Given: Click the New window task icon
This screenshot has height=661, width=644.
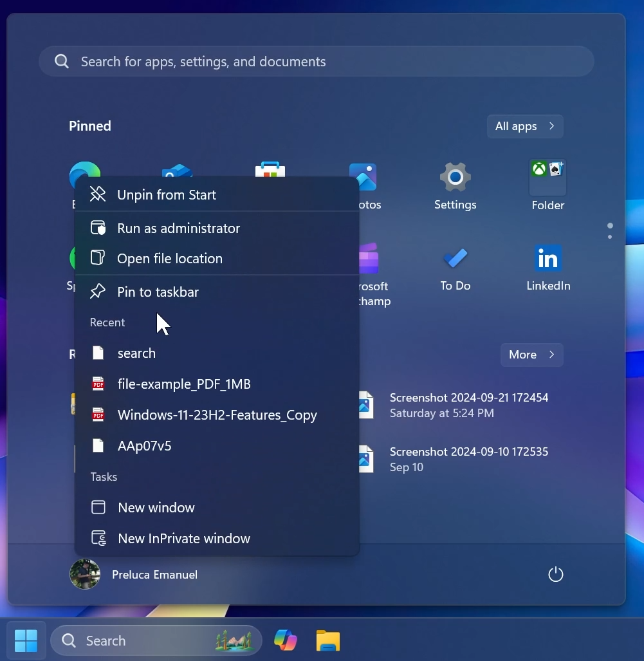Looking at the screenshot, I should click(x=98, y=507).
